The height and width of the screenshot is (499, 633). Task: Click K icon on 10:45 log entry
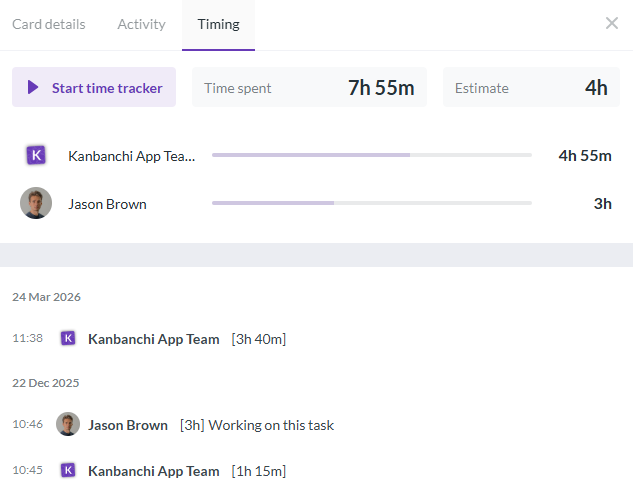click(68, 470)
